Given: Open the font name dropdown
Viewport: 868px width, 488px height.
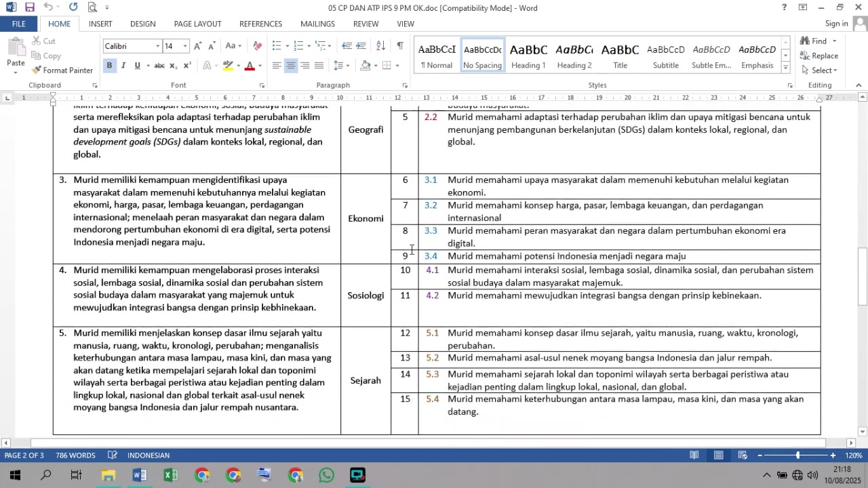Looking at the screenshot, I should (x=158, y=46).
